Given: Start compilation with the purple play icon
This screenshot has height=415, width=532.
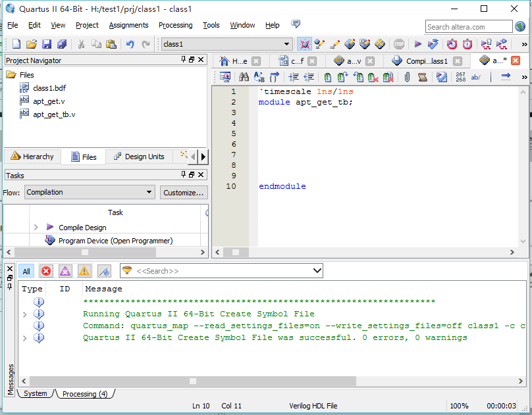Looking at the screenshot, I should [418, 44].
